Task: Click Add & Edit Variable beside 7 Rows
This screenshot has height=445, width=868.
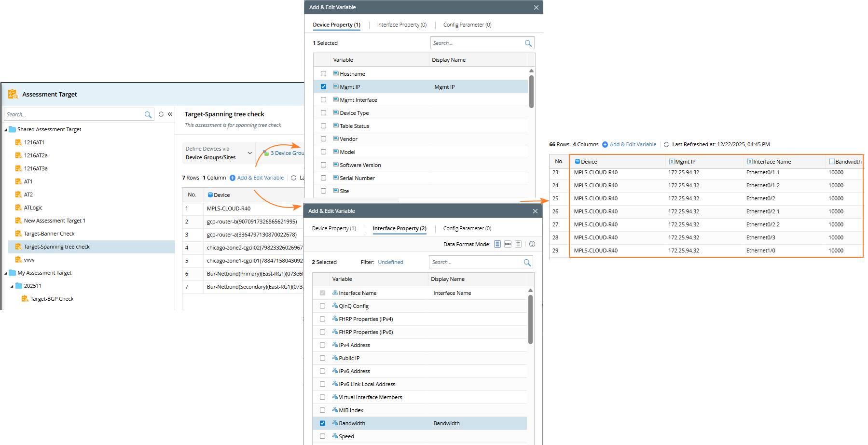Action: point(257,178)
